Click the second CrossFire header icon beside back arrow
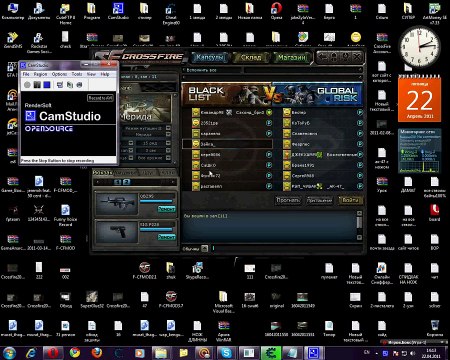450x360 pixels. 334,57
